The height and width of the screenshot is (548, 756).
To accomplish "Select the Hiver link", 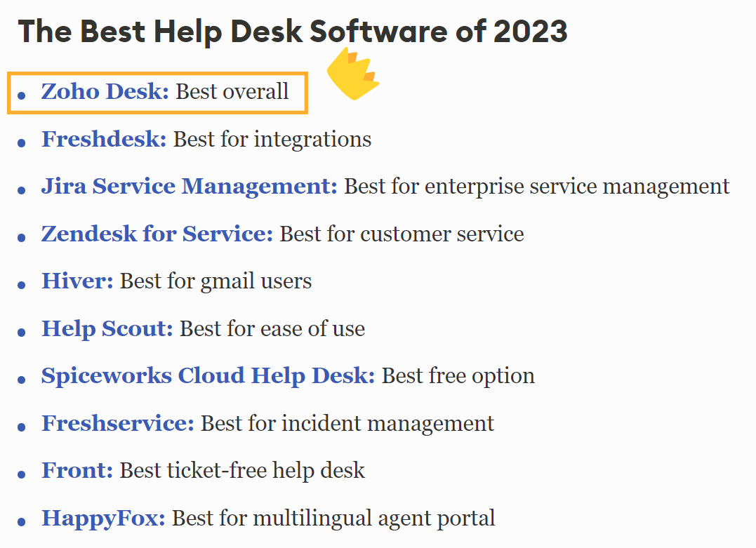I will pyautogui.click(x=77, y=281).
